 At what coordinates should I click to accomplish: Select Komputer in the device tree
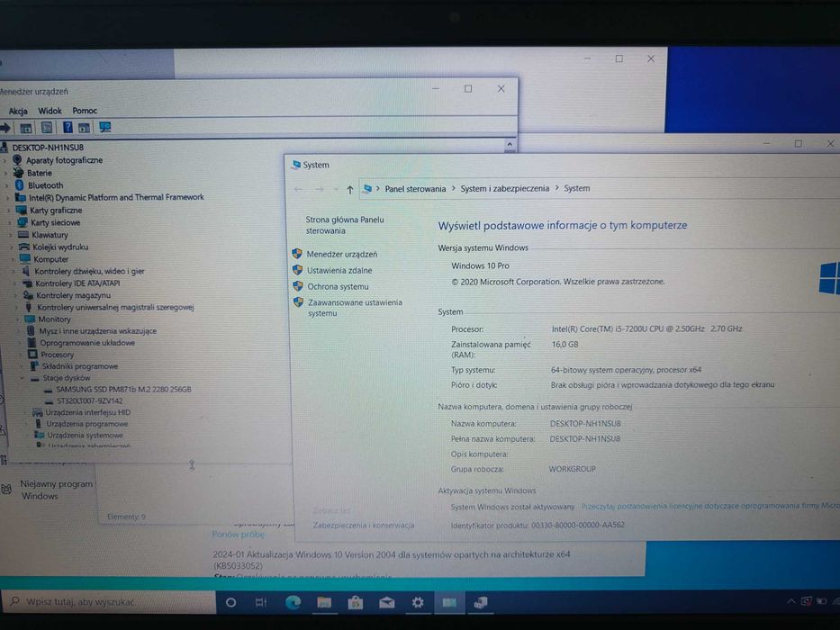pyautogui.click(x=51, y=259)
